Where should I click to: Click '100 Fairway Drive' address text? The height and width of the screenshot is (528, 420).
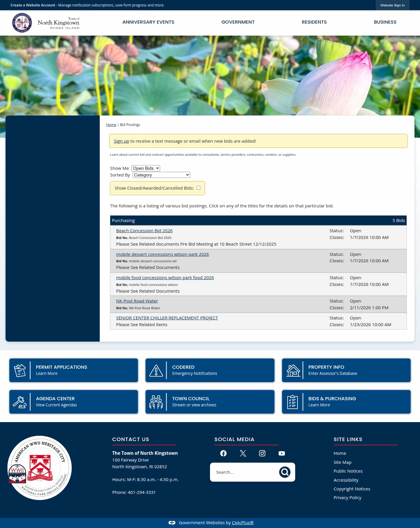[130, 460]
